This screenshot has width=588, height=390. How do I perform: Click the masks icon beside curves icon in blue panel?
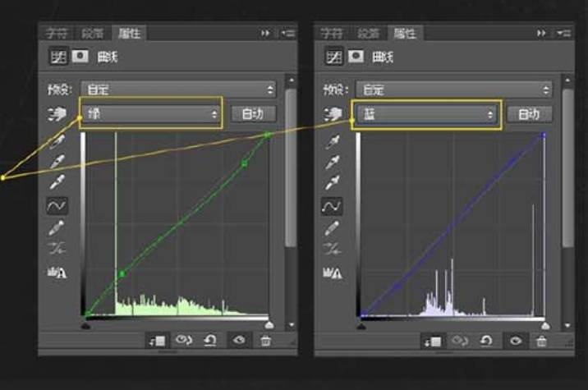point(358,57)
